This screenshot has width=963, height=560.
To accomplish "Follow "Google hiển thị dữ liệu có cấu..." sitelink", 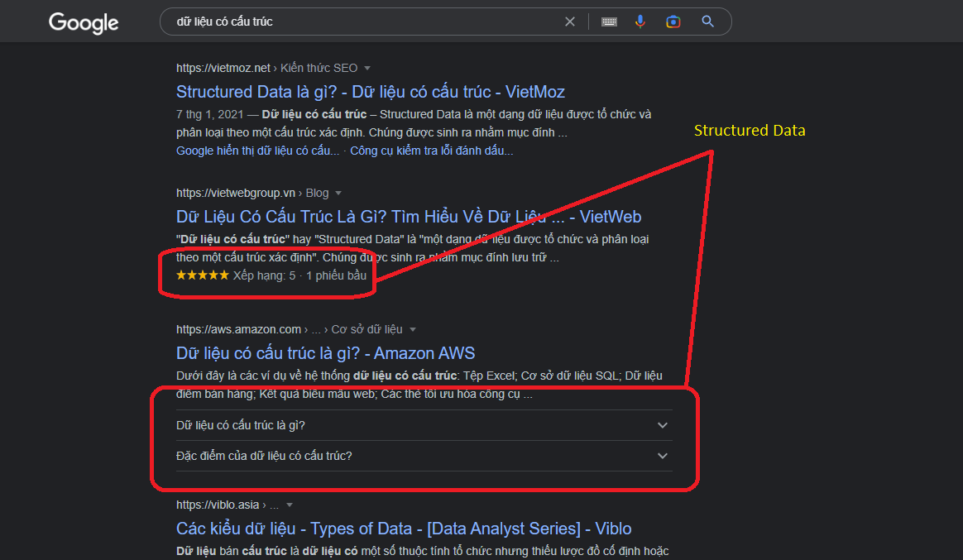I will pos(257,151).
